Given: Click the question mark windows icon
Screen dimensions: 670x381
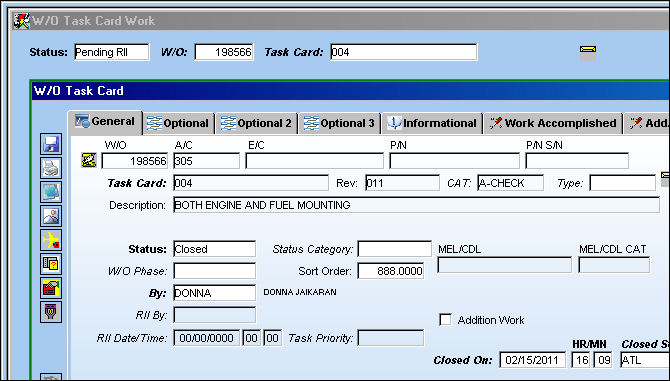Looking at the screenshot, I should tap(51, 264).
